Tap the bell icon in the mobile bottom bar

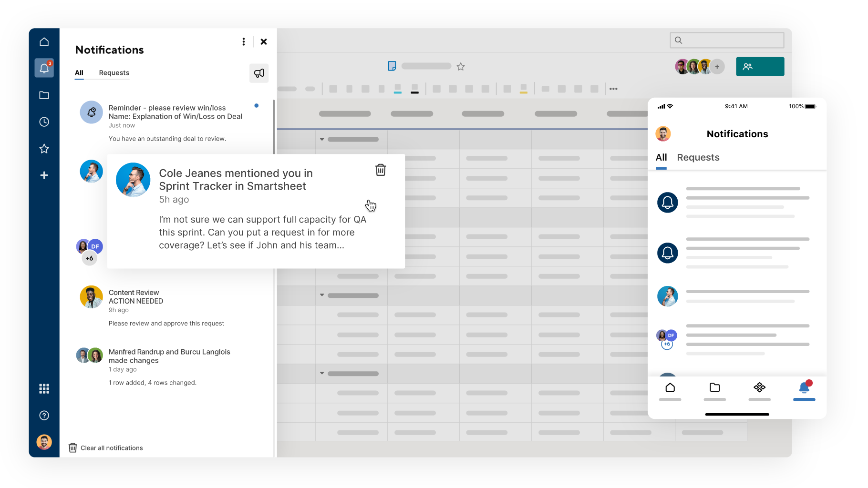click(x=805, y=387)
